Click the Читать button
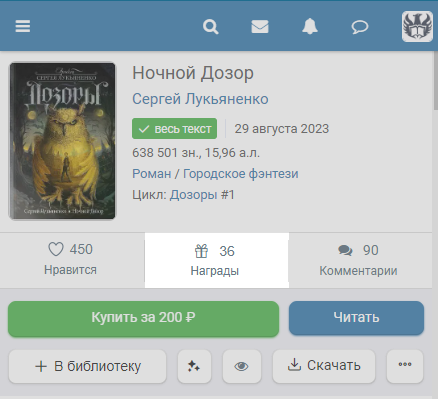Screen dimensions: 438x399 point(356,318)
